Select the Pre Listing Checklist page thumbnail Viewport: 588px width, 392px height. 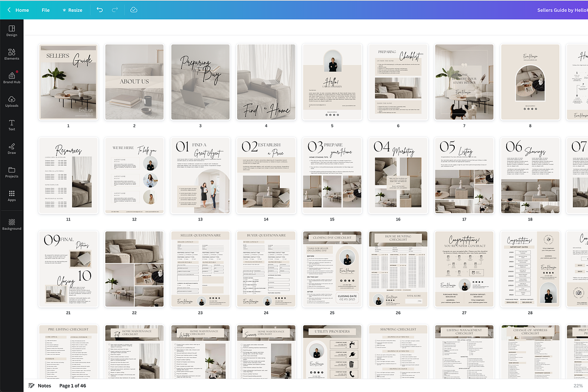click(68, 352)
